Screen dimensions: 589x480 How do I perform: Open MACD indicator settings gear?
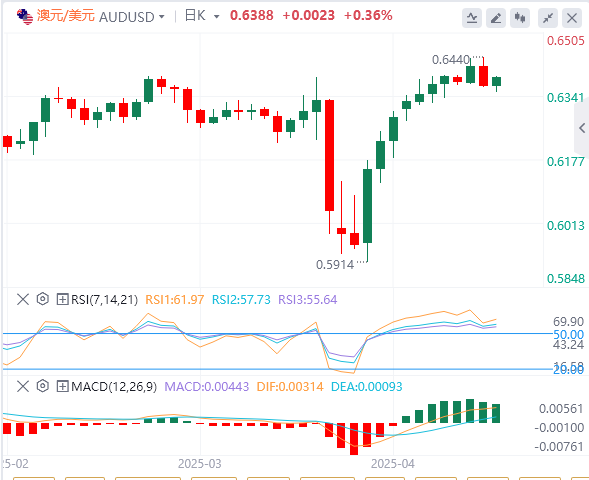[43, 386]
